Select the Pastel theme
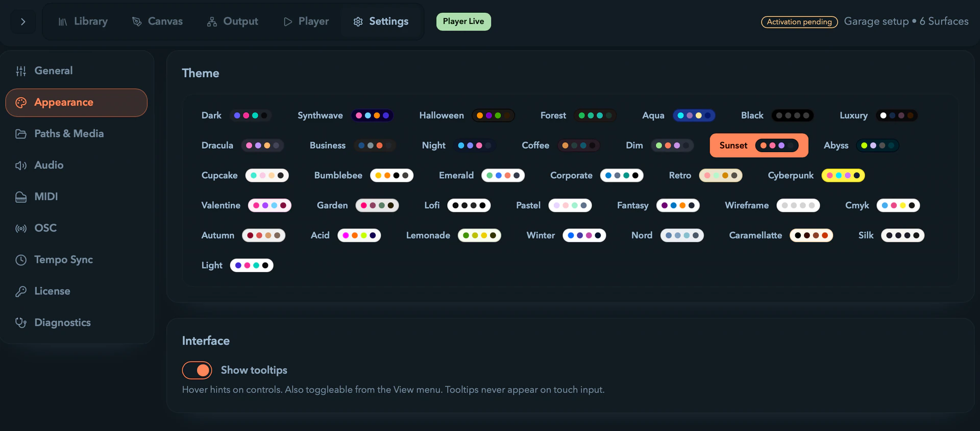 (x=554, y=206)
